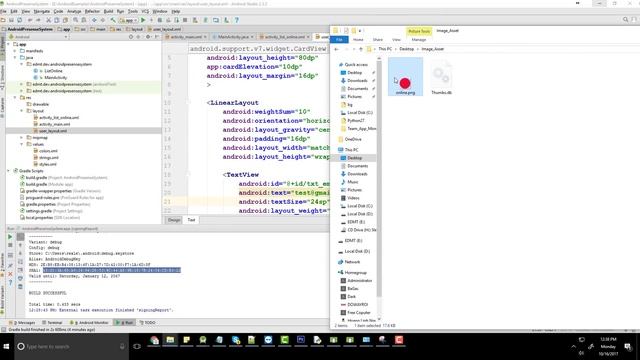Open the app run configuration dropdown
The width and height of the screenshot is (640, 360).
128,20
